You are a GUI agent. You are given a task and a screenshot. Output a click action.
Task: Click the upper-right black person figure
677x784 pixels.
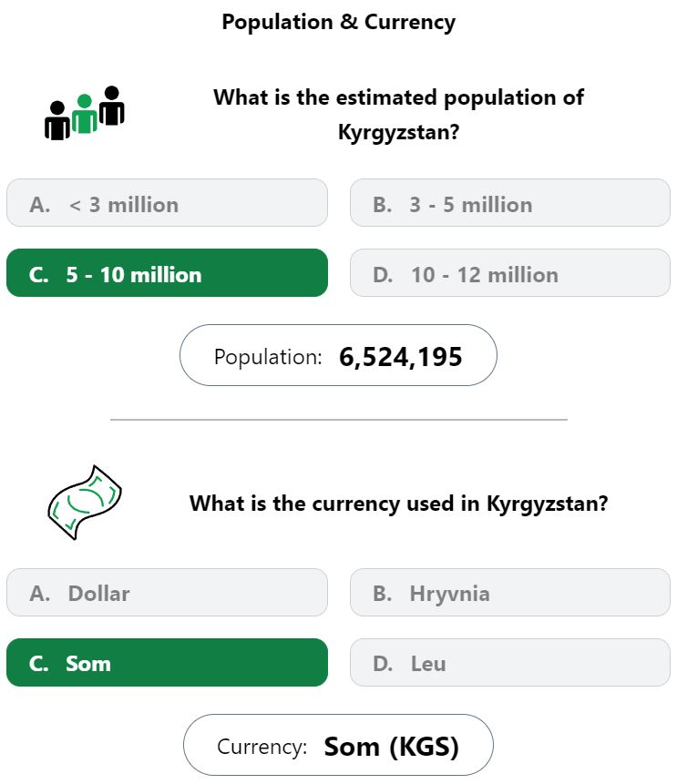click(111, 106)
